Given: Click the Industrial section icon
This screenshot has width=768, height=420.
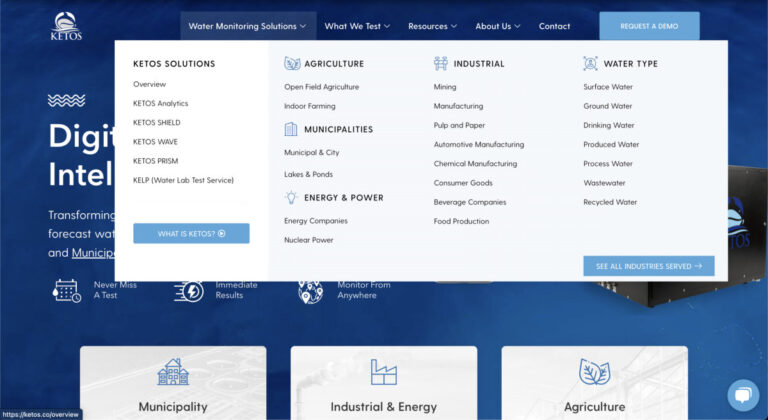Looking at the screenshot, I should (441, 64).
